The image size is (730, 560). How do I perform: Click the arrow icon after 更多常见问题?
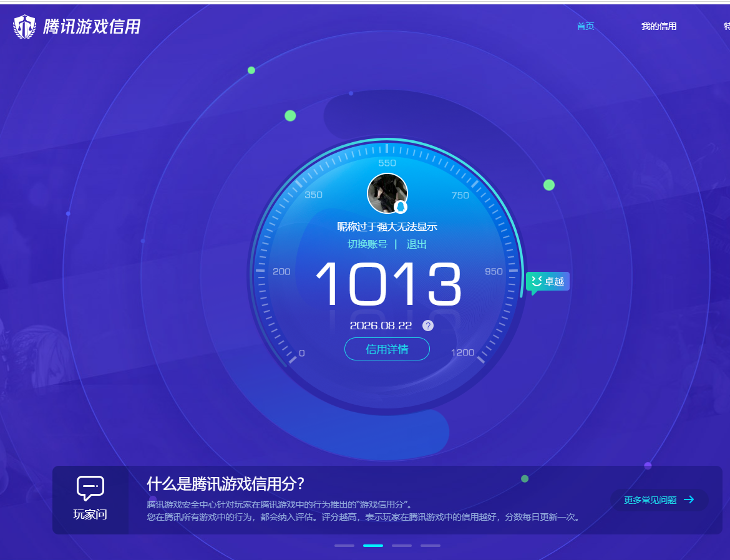(x=689, y=500)
